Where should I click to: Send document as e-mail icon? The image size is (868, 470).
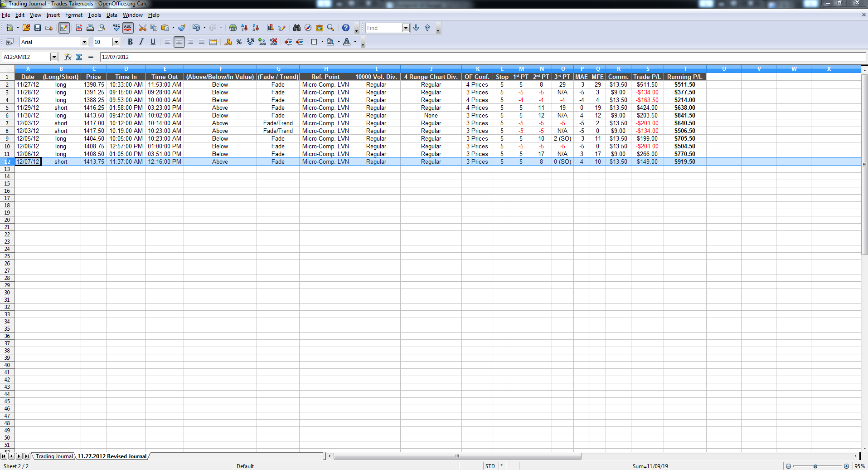click(49, 28)
